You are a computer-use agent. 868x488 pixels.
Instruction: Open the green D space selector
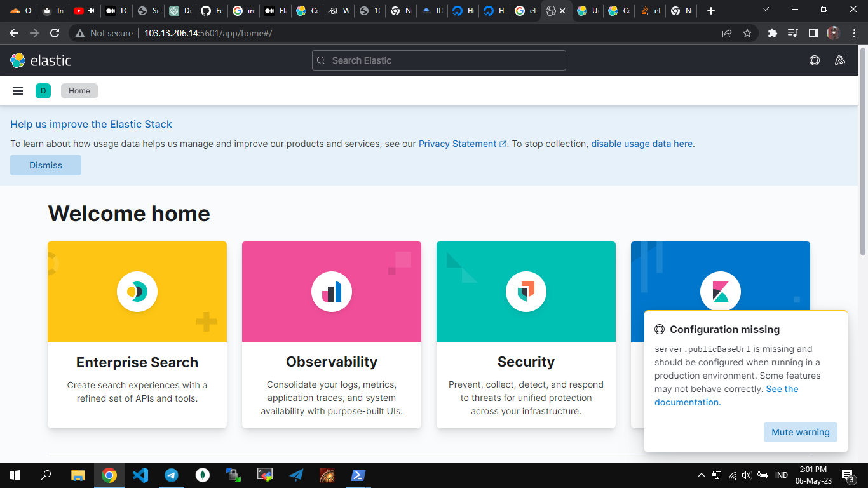tap(43, 91)
